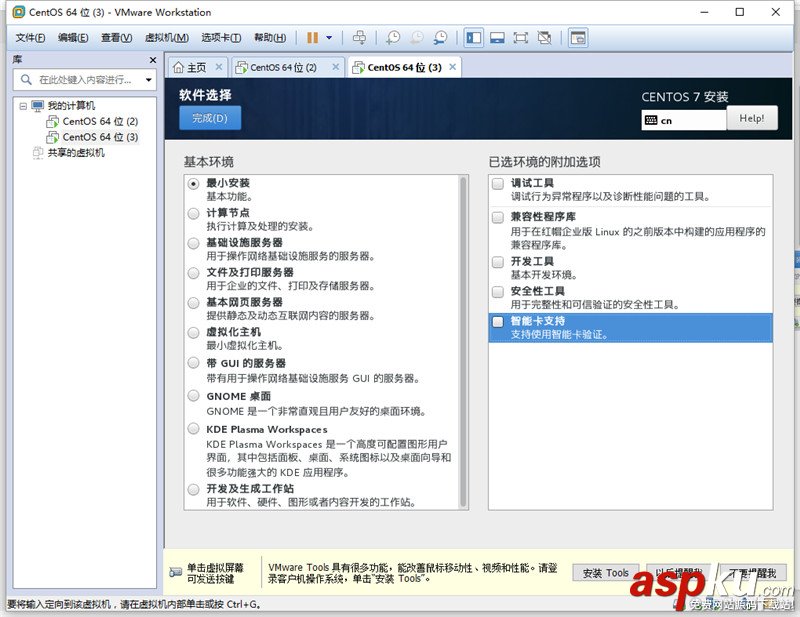Open the 帮助(H) menu
This screenshot has height=617, width=800.
point(270,38)
